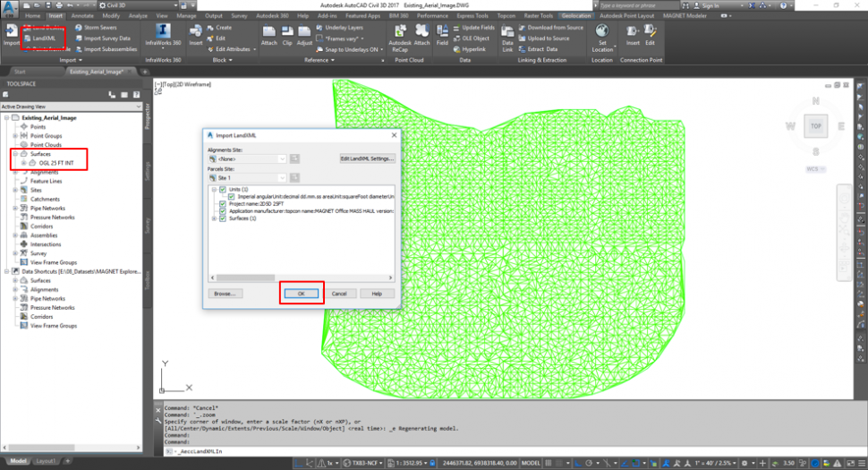Click Edit LandXML Settings button
The image size is (868, 470).
[367, 158]
